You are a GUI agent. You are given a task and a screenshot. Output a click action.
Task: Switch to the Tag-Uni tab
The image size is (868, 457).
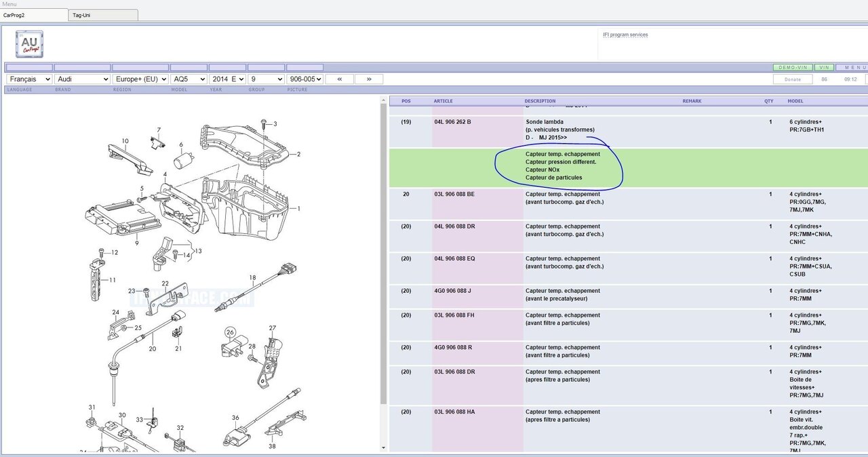103,15
